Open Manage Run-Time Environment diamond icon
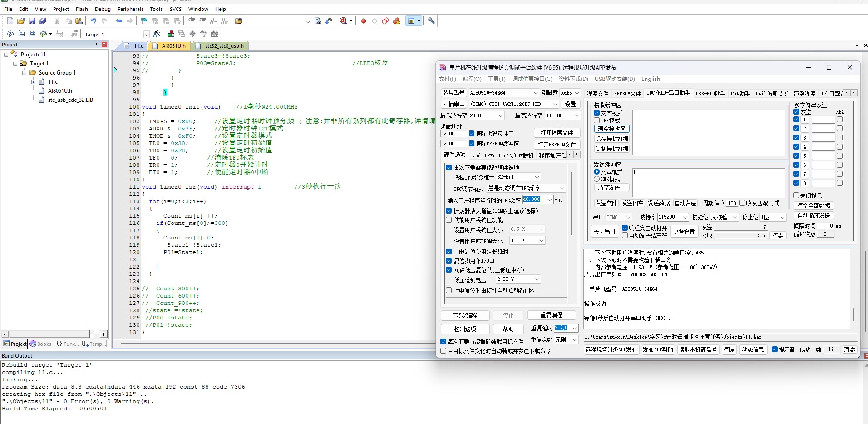Image resolution: width=868 pixels, height=424 pixels. pos(193,34)
